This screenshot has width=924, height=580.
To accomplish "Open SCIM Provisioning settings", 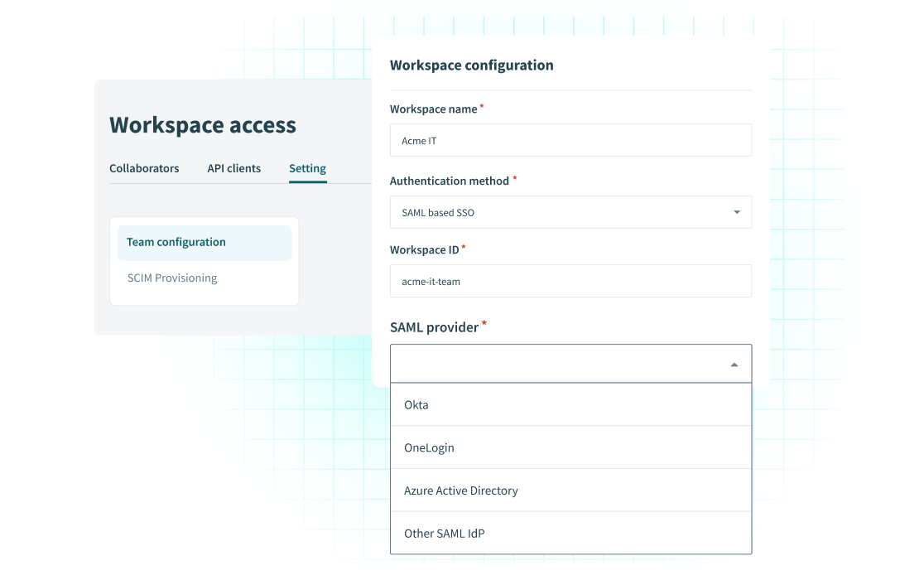I will tap(172, 278).
